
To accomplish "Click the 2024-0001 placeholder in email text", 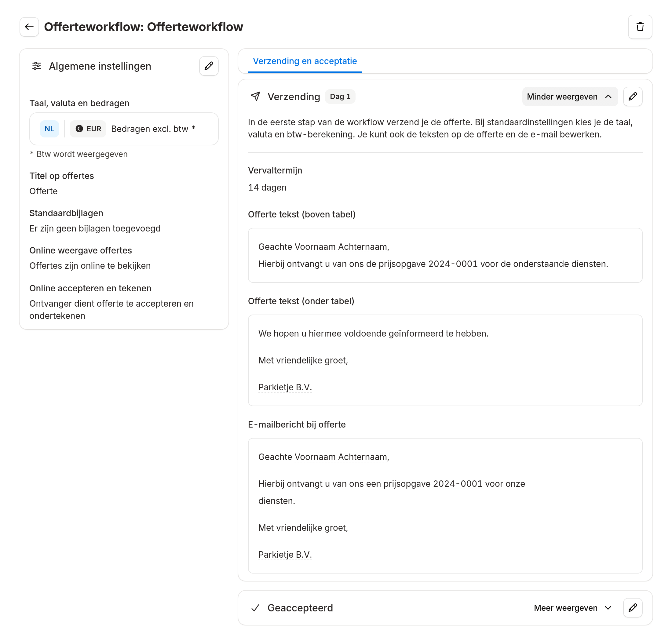I will (457, 484).
